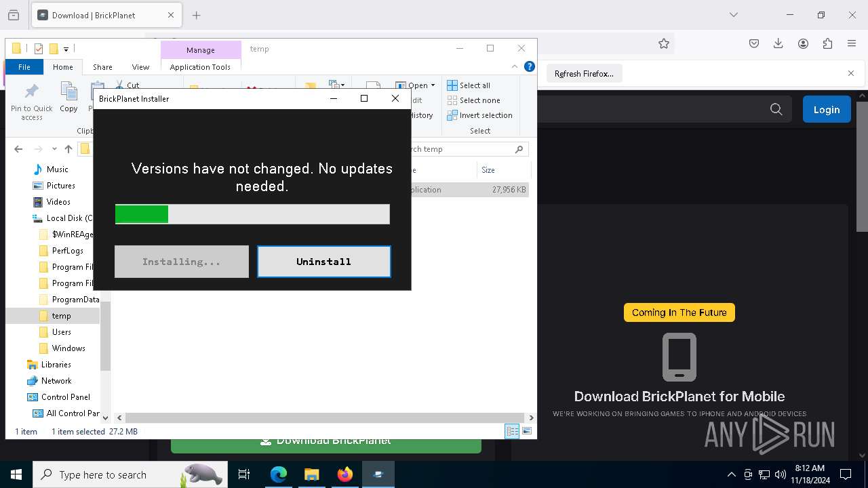Select Application Tools ribbon tab
868x488 pixels.
click(x=200, y=67)
